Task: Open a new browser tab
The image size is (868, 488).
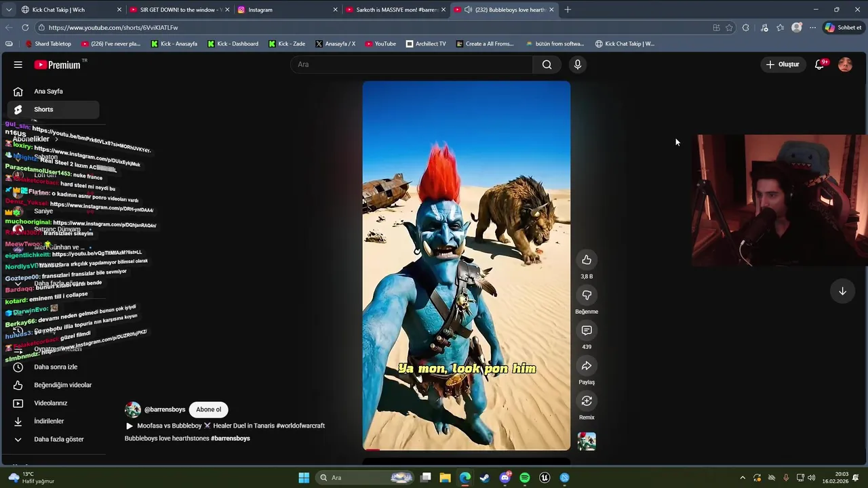Action: pos(568,9)
